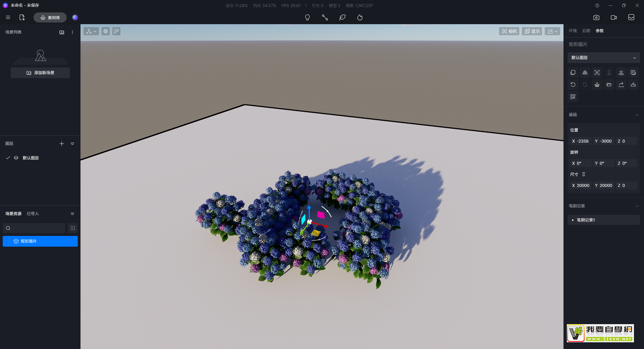The width and height of the screenshot is (644, 349).
Task: Open the 默认图层 layer dropdown
Action: (x=603, y=58)
